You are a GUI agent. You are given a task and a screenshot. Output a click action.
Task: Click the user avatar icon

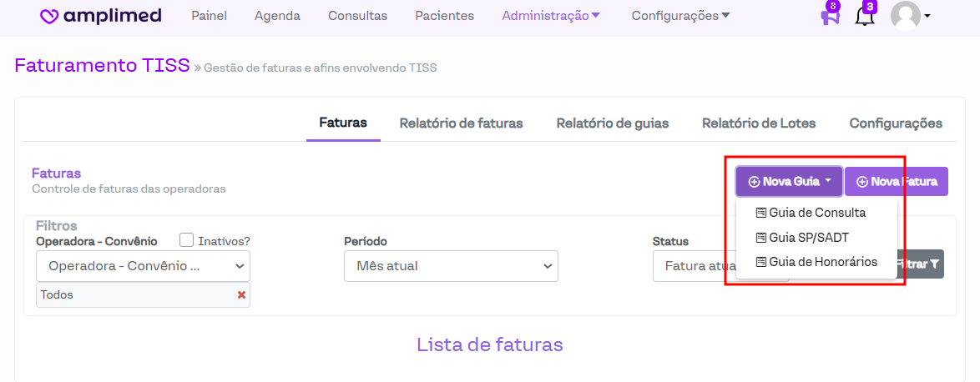(x=906, y=16)
